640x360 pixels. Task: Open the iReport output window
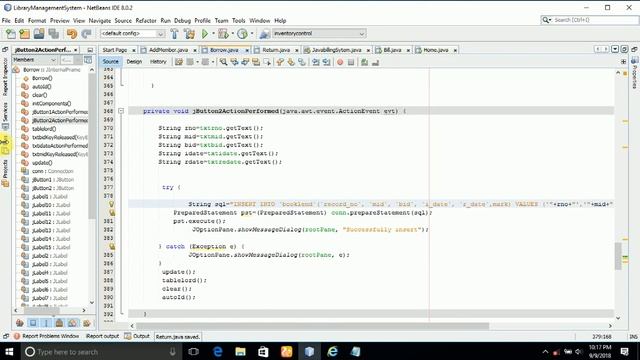click(102, 336)
